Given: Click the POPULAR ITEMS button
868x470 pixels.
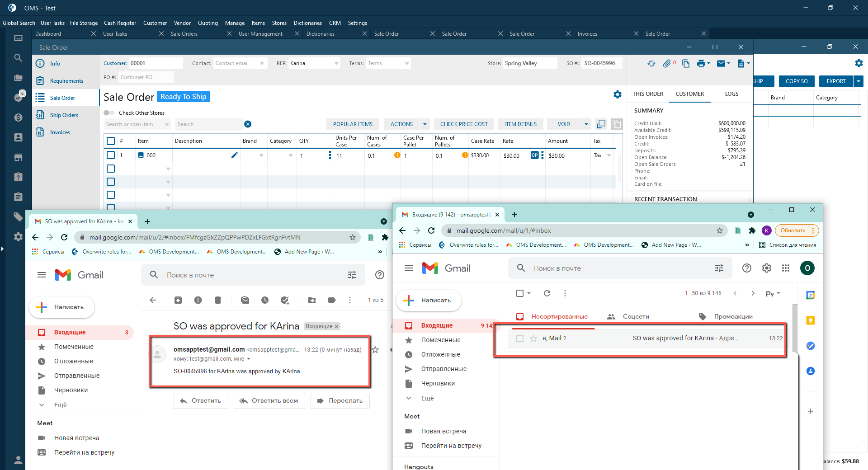Looking at the screenshot, I should pos(353,124).
